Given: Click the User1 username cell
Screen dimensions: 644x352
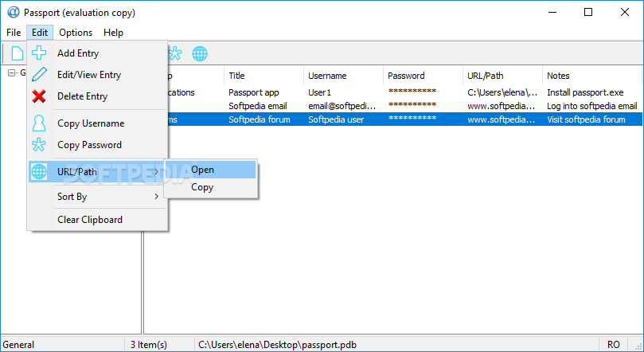Looking at the screenshot, I should pyautogui.click(x=319, y=92).
